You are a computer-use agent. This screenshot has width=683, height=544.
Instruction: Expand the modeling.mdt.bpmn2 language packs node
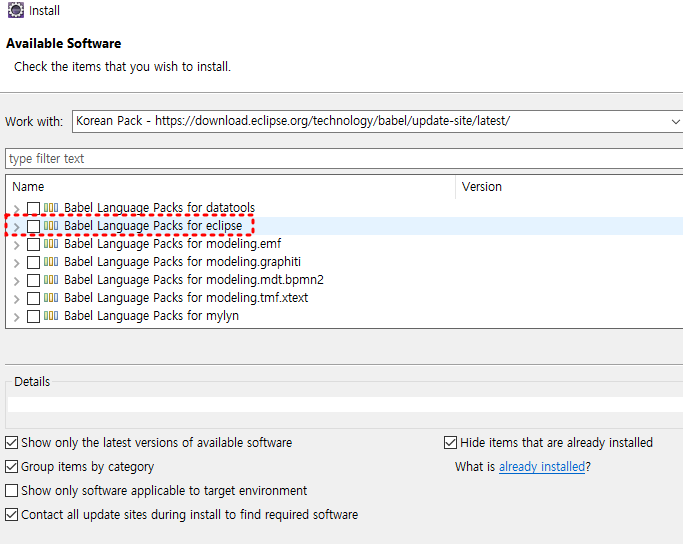tap(17, 281)
